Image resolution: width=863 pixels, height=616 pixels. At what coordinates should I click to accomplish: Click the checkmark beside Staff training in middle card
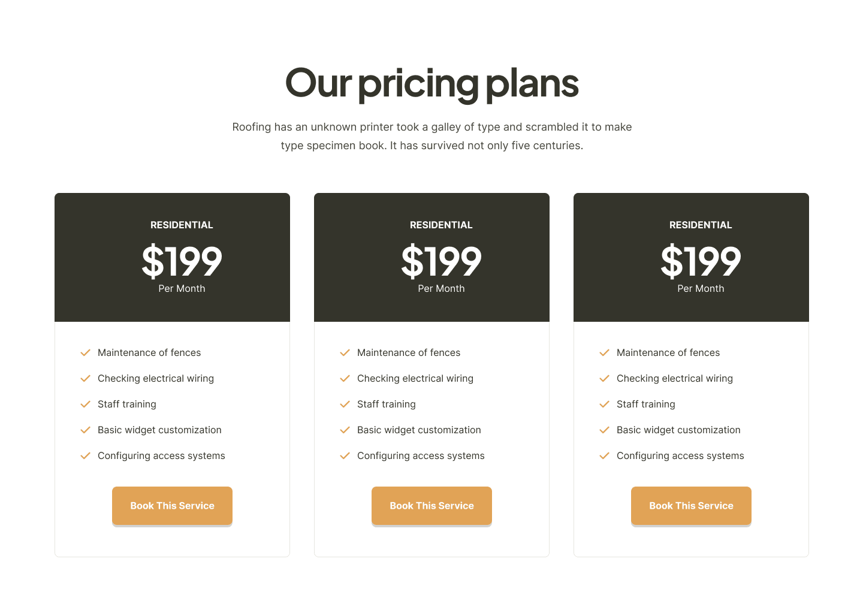pyautogui.click(x=345, y=404)
